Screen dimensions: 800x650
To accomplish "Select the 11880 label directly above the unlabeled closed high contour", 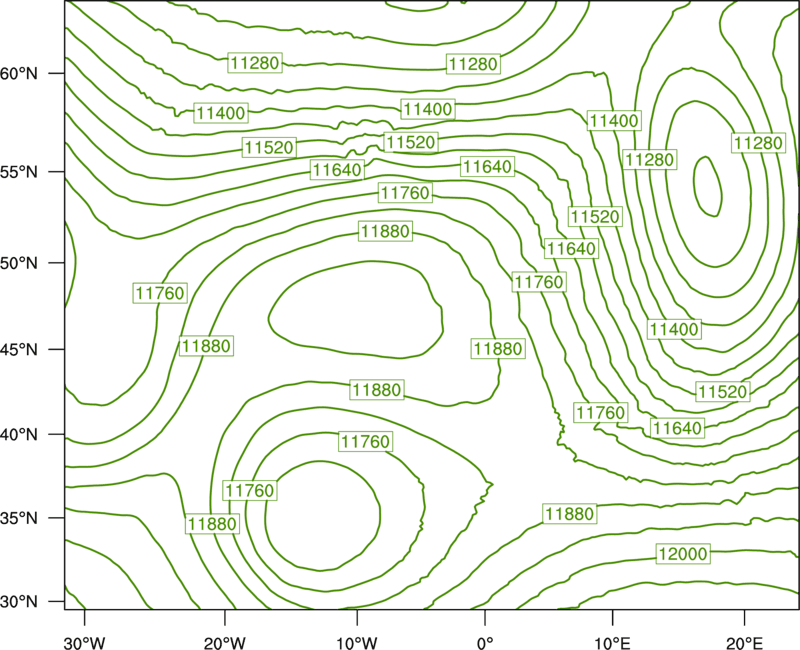I will [x=385, y=231].
